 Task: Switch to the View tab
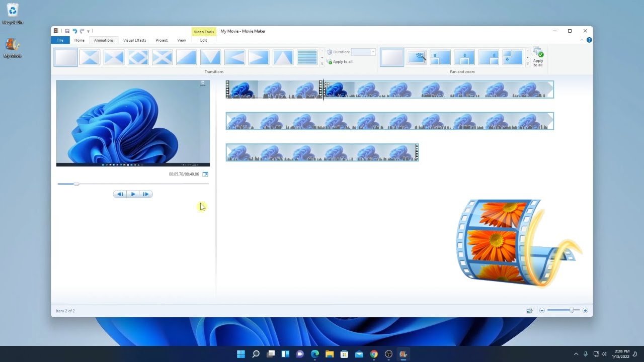coord(182,40)
